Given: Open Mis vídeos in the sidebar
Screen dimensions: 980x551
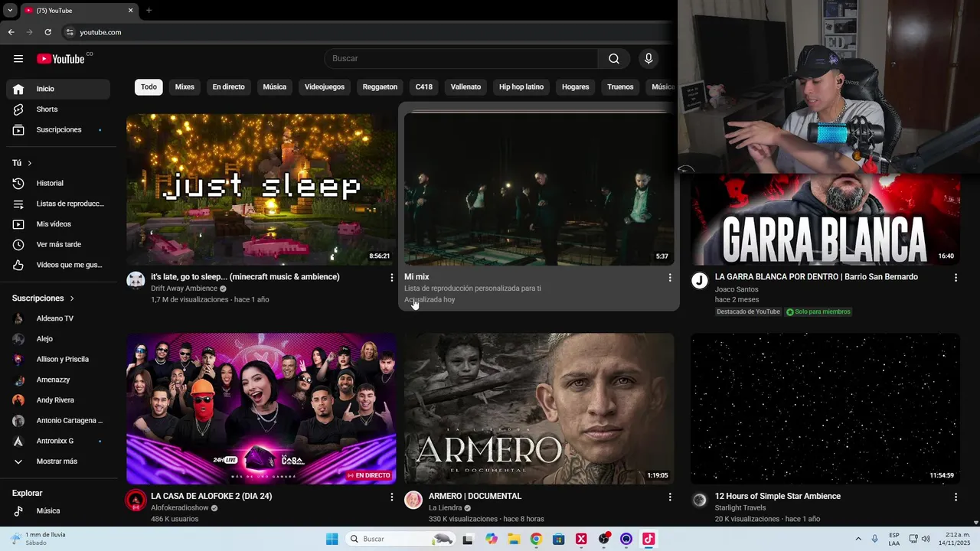Looking at the screenshot, I should point(58,224).
